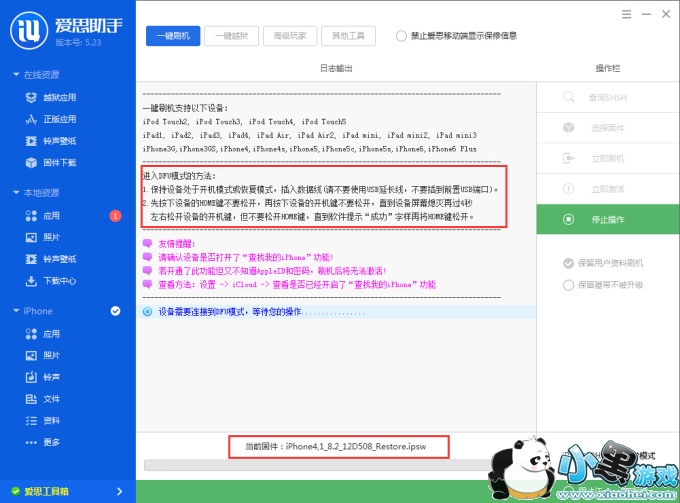Click the 立即刷机 device icon

click(568, 158)
